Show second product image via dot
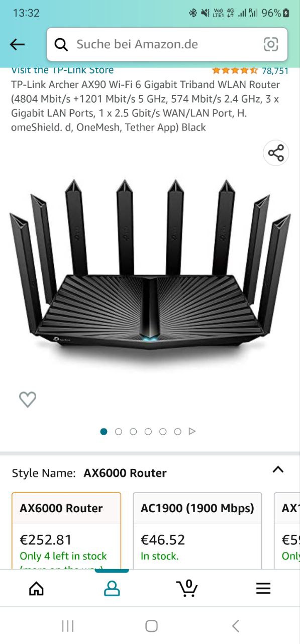This screenshot has height=644, width=300. point(119,431)
